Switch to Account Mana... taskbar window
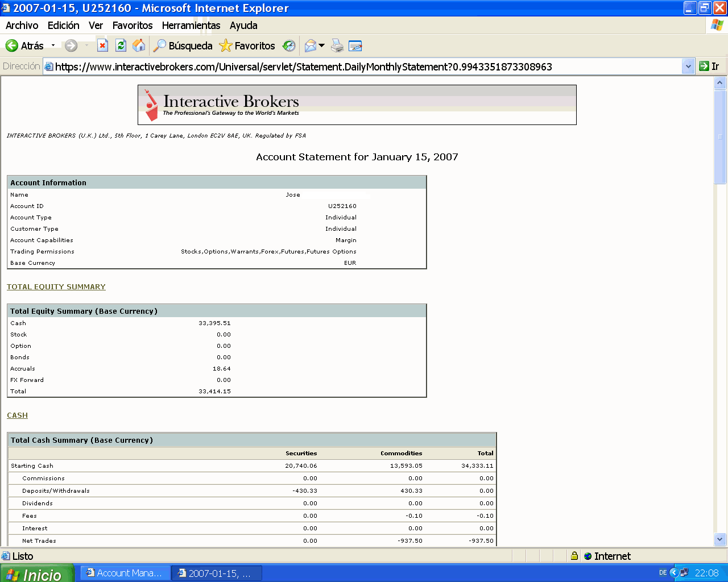This screenshot has width=728, height=582. [125, 573]
